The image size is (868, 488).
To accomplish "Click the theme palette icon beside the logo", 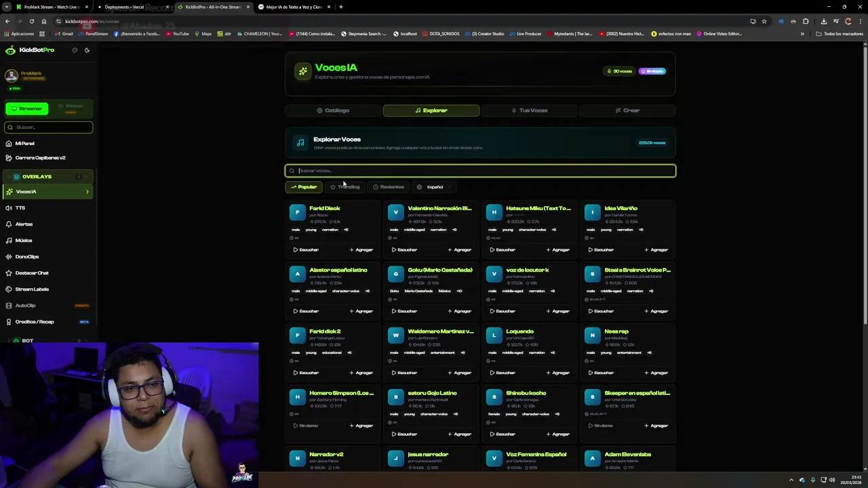I will [75, 50].
